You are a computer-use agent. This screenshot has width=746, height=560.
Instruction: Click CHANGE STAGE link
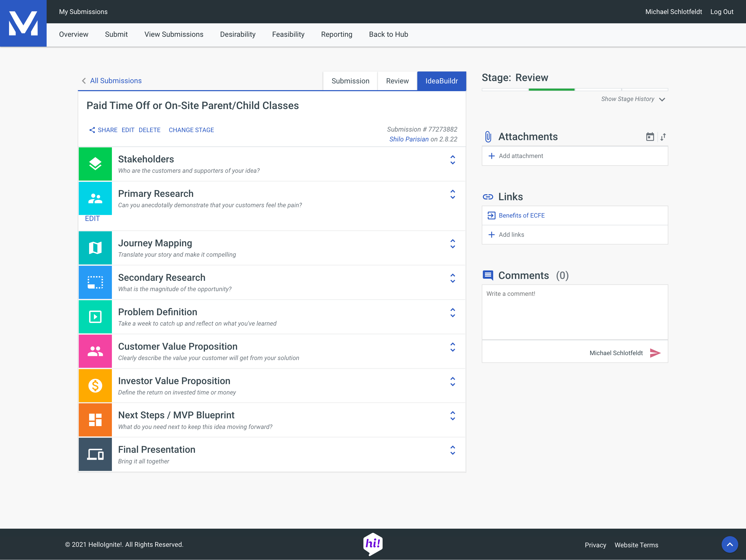point(191,130)
